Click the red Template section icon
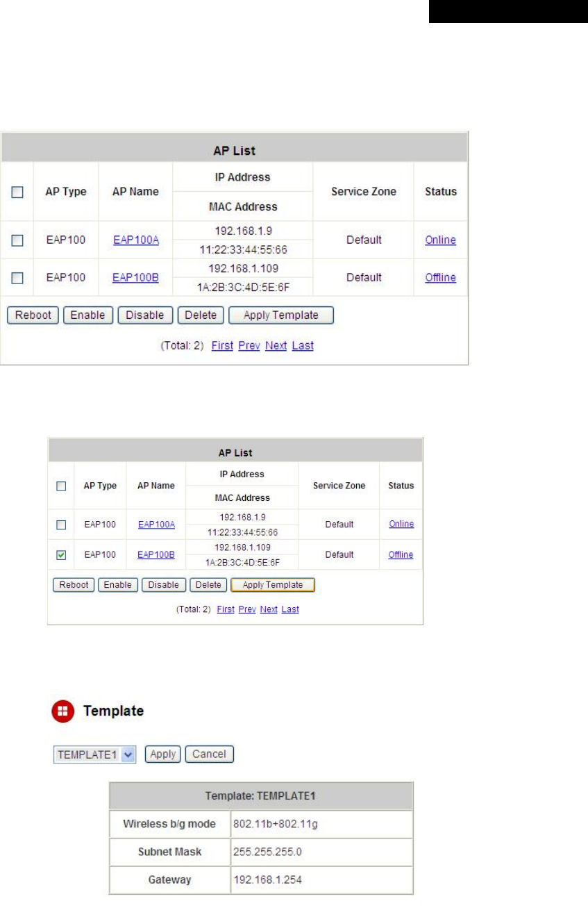The height and width of the screenshot is (908, 588). click(63, 711)
